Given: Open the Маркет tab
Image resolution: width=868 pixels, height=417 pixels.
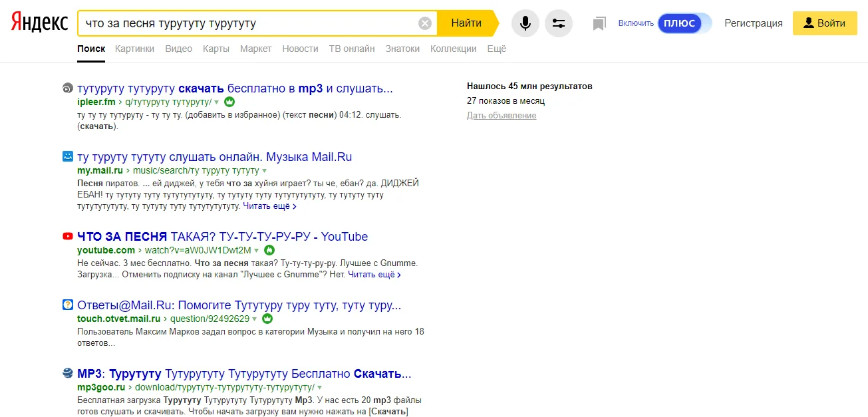Looking at the screenshot, I should tap(256, 49).
